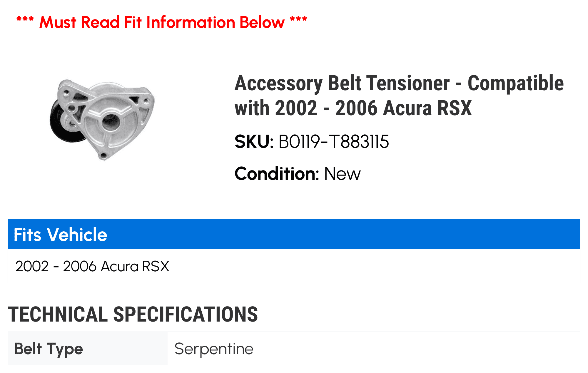Screen dimensions: 588x373
Task: Click the trailing asterisks of red notice
Action: (298, 21)
